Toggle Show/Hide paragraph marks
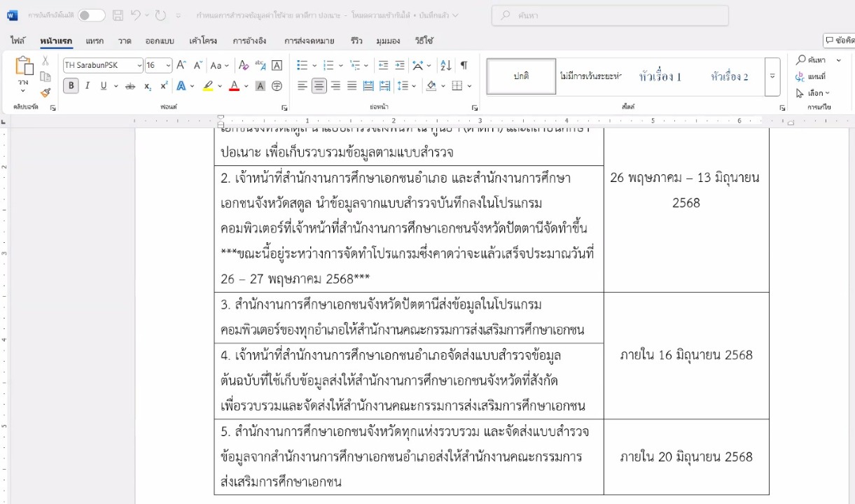Screen dimensions: 855x504 [464, 65]
